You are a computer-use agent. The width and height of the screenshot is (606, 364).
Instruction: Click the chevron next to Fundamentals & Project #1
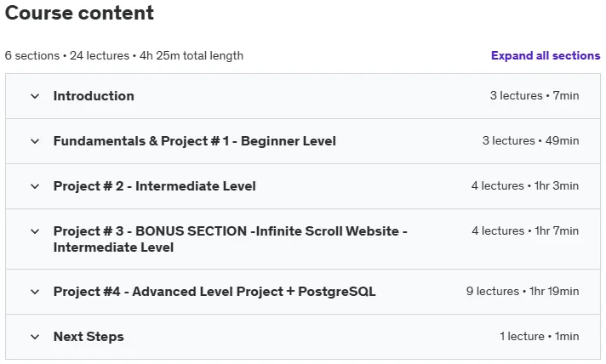tap(35, 141)
